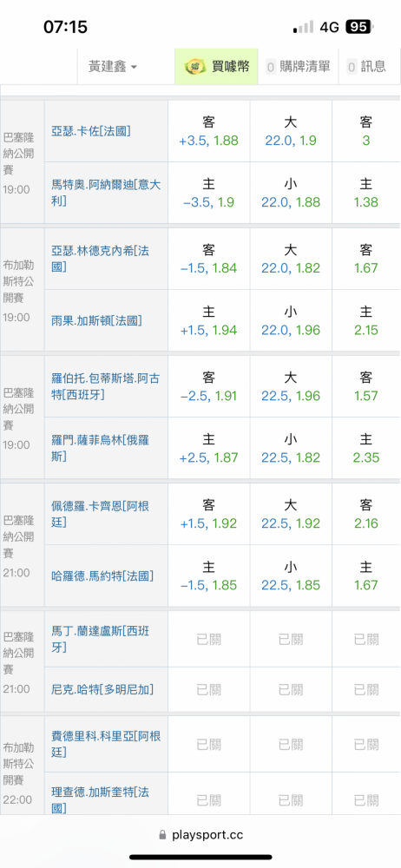The width and height of the screenshot is (401, 868).
Task: Open player link 馬丁.蘭達盧斯[西班牙]
Action: pyautogui.click(x=101, y=639)
